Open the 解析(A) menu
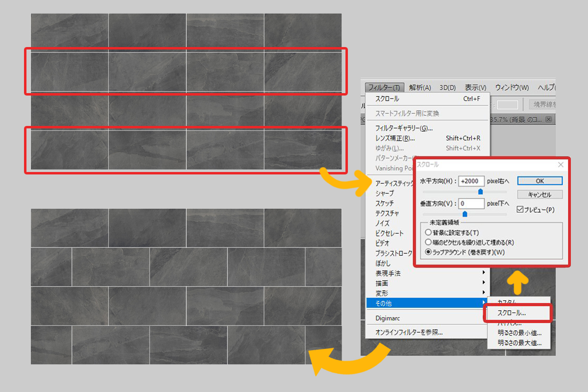 [420, 88]
